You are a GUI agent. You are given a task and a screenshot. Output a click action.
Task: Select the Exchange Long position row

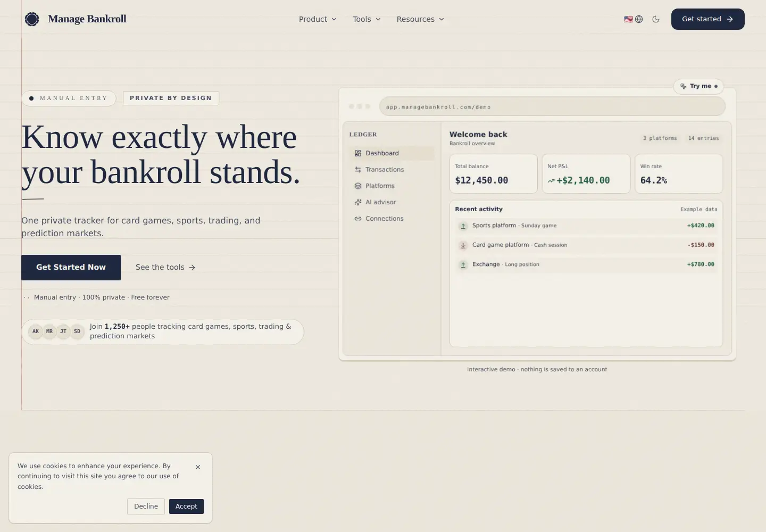coord(586,264)
